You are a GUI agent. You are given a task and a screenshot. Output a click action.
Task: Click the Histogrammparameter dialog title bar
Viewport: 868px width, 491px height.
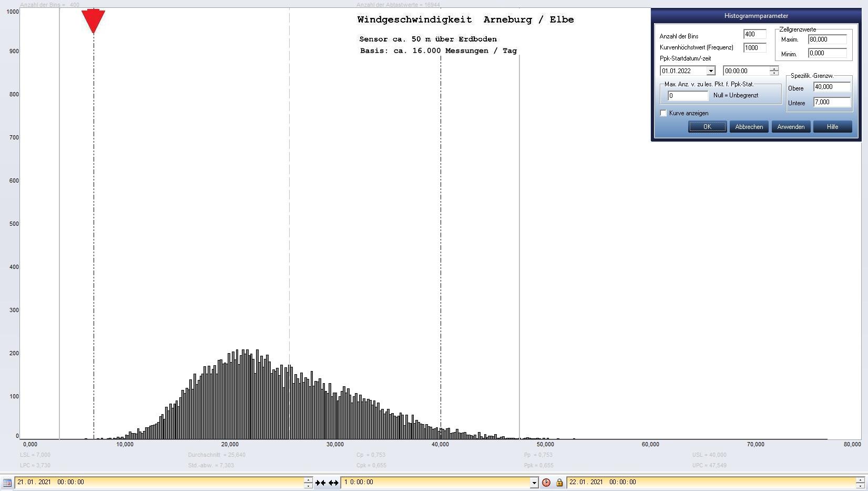(x=755, y=16)
